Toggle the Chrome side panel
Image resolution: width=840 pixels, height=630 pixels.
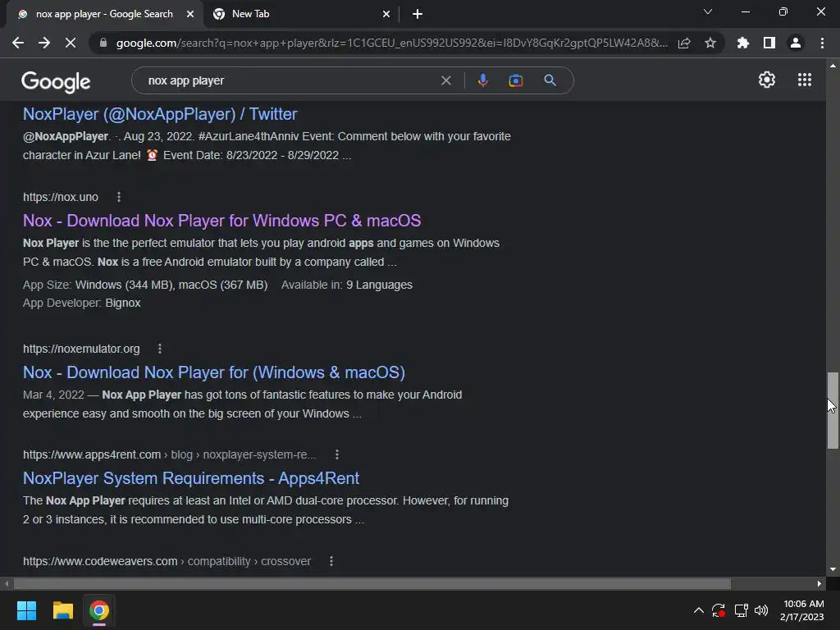coord(769,43)
